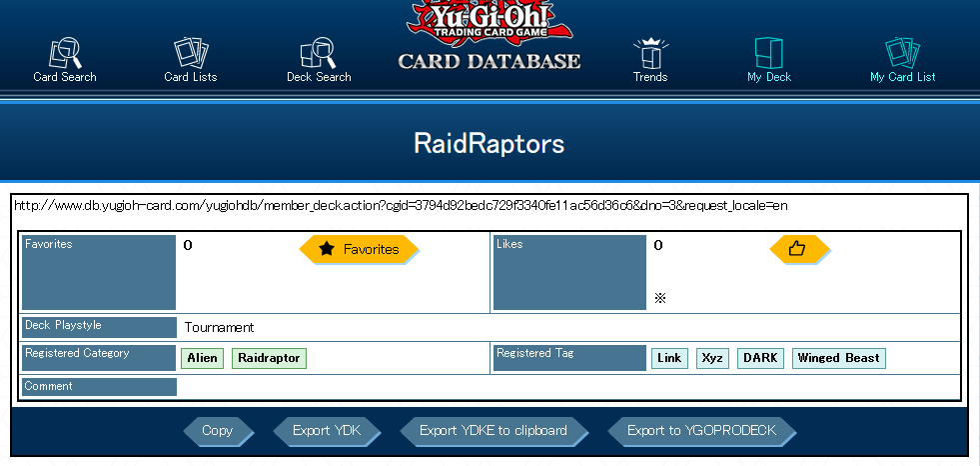The width and height of the screenshot is (980, 466).
Task: Click the Registered Category label
Action: (99, 358)
